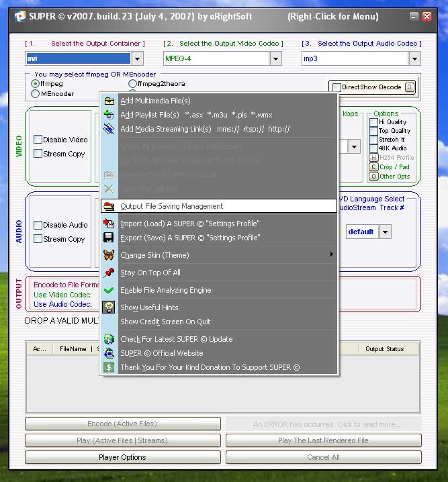The height and width of the screenshot is (482, 448).
Task: Click the Import Settings Profile icon
Action: (x=109, y=224)
